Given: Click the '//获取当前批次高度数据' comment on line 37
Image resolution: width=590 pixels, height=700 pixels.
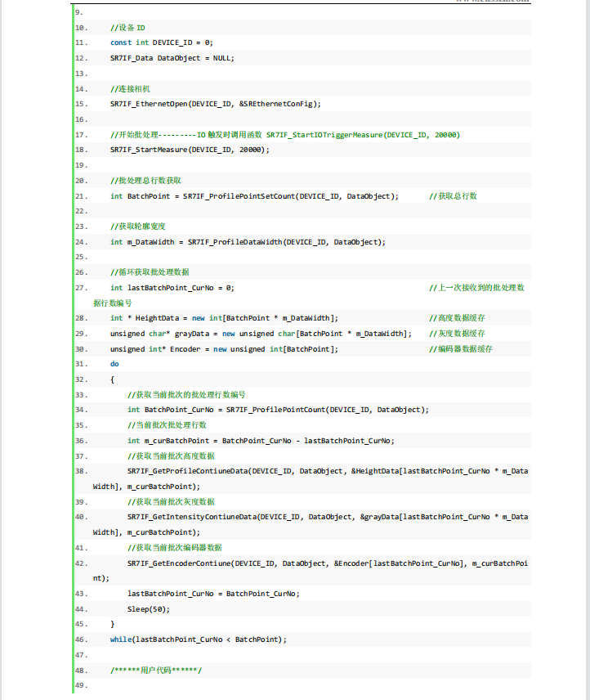Looking at the screenshot, I should (x=171, y=456).
